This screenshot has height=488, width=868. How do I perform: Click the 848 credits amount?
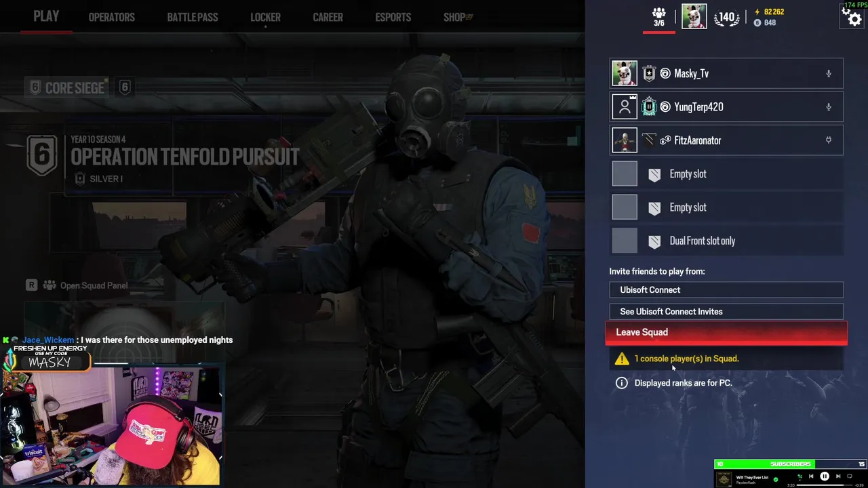[770, 22]
